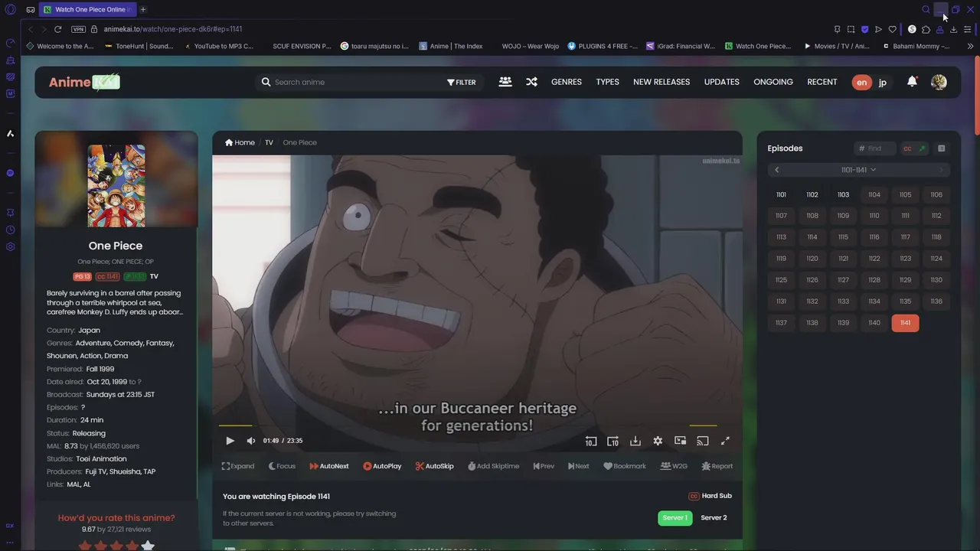Rewind 10 seconds in the player
980x551 pixels.
pos(590,441)
